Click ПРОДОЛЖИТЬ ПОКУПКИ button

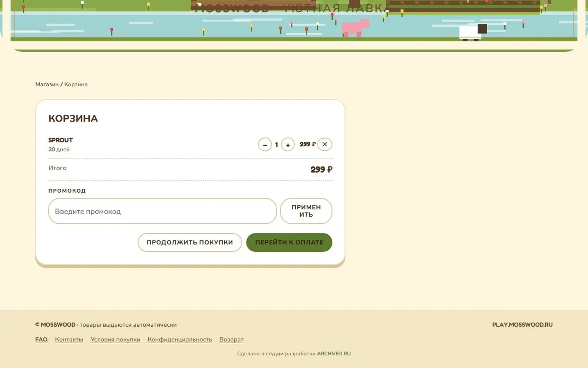(190, 242)
